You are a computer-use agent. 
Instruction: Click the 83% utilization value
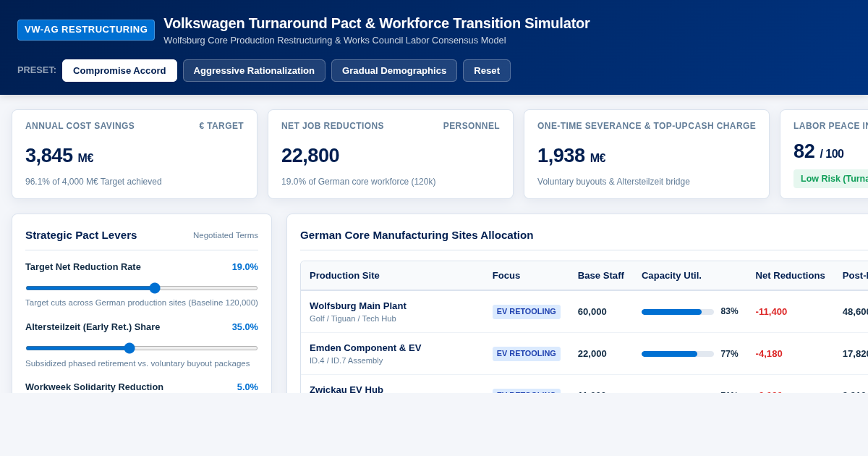click(x=729, y=311)
